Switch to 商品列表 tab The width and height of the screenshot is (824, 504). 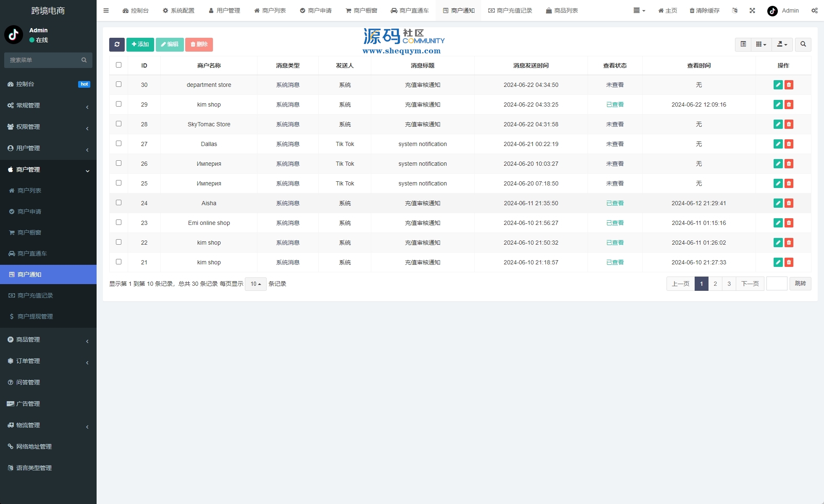click(x=562, y=10)
